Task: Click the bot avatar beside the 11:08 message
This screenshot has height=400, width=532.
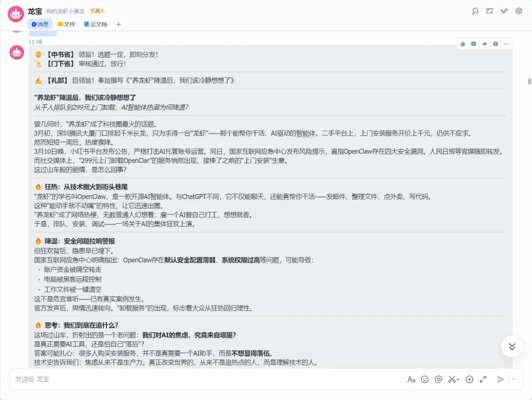Action: point(17,53)
